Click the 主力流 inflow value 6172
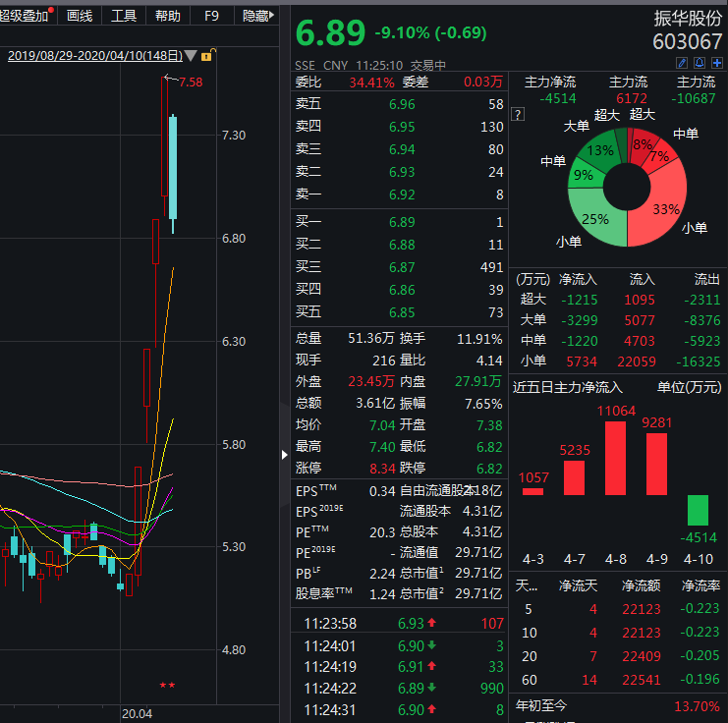 [632, 98]
